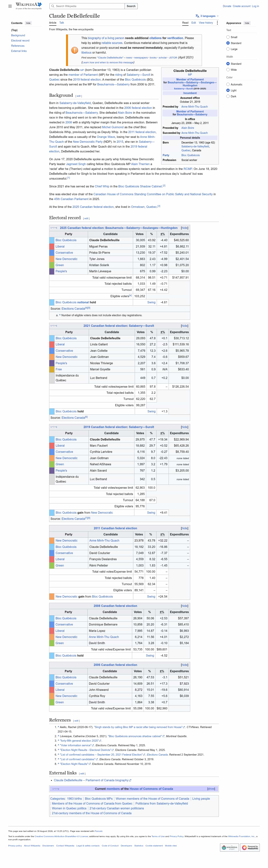
Task: Jump to Background in Contents sidebar
Action: tap(18, 35)
